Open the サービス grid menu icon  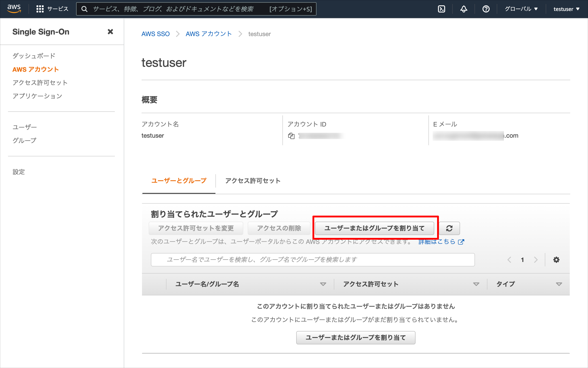[x=40, y=9]
